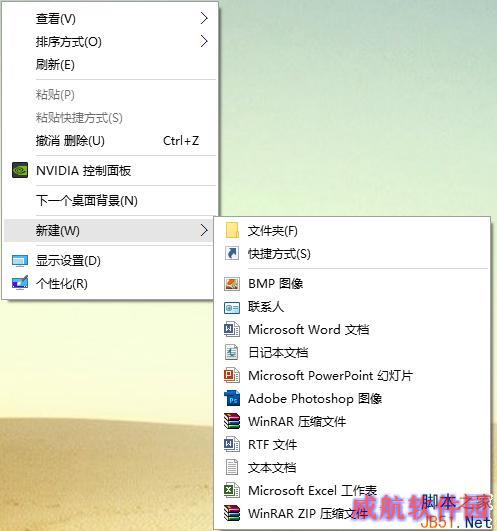The width and height of the screenshot is (497, 531).
Task: Choose 粘贴快捷方式(S) entry
Action: (109, 118)
